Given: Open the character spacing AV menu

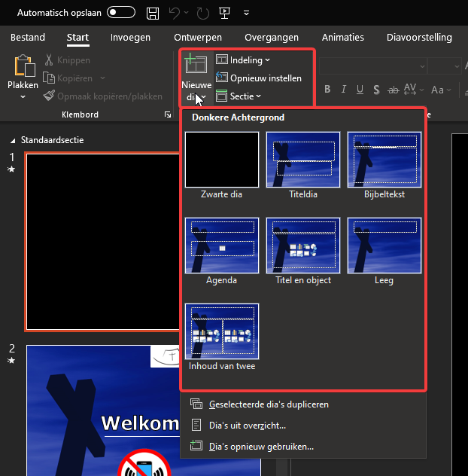Looking at the screenshot, I should [x=414, y=89].
